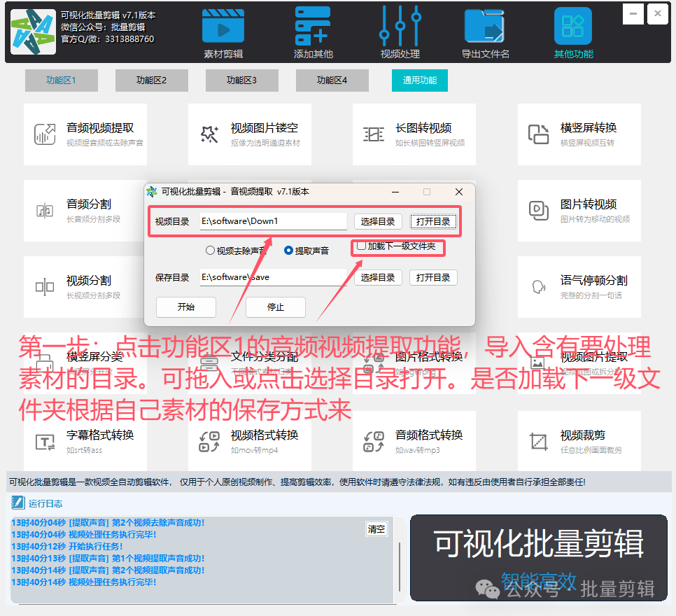Click the 视频图片镂空 magic wand icon
This screenshot has height=616, width=676.
209,134
